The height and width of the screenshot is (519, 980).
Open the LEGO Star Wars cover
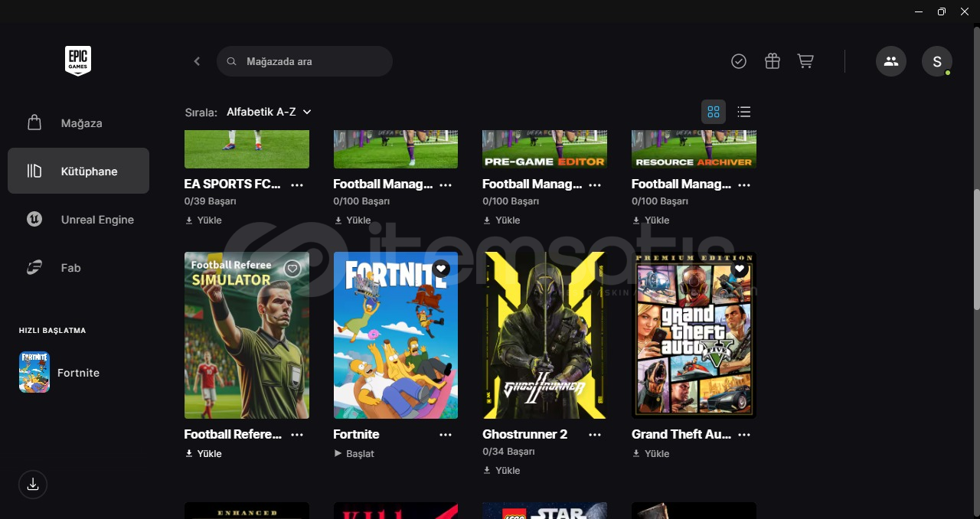(545, 511)
